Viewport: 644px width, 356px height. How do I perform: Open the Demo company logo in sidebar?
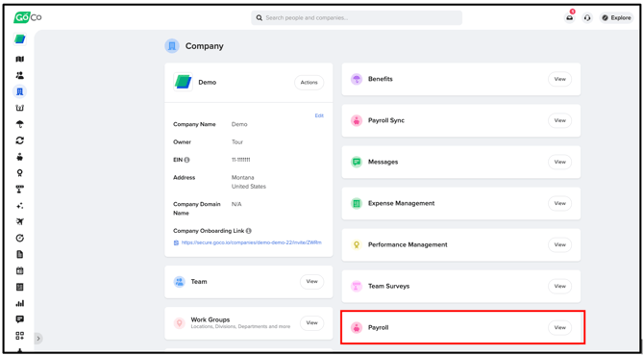(20, 39)
